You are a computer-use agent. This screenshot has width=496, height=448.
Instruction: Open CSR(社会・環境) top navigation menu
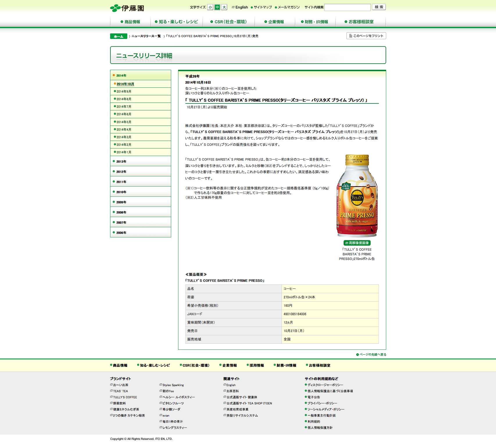[x=229, y=22]
